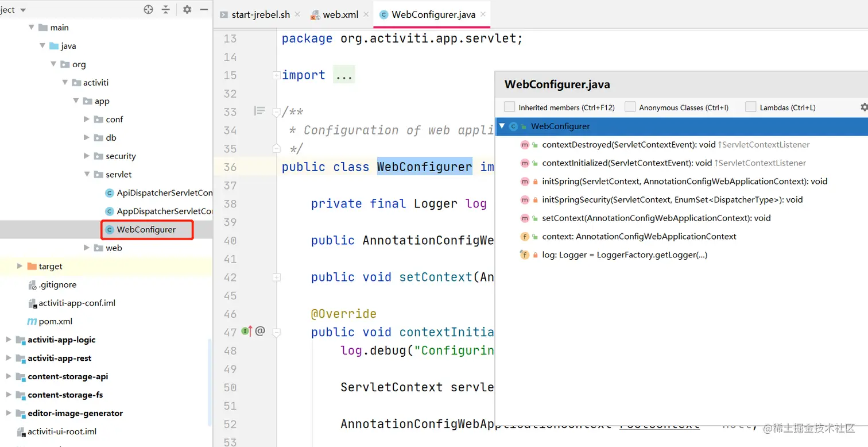The height and width of the screenshot is (447, 868).
Task: Expand the target folder
Action: [x=20, y=267]
